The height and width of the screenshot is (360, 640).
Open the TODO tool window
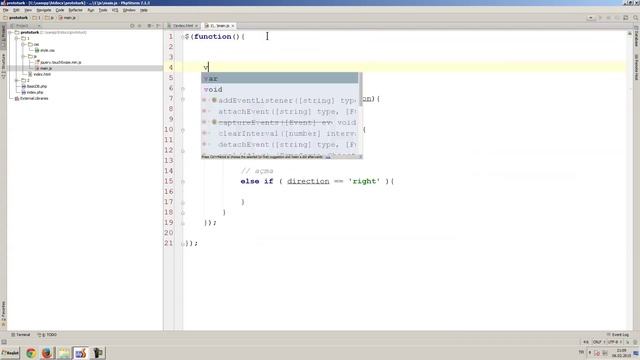point(48,335)
